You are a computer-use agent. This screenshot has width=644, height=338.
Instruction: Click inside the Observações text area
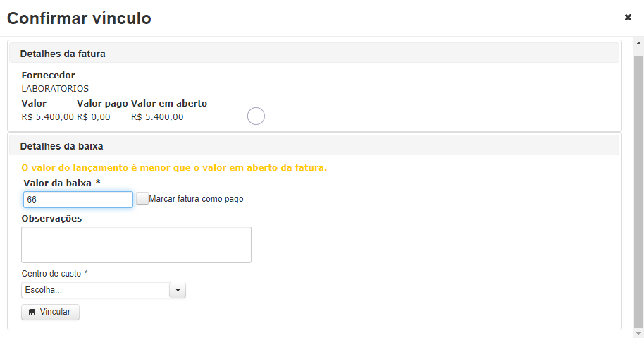[x=137, y=245]
